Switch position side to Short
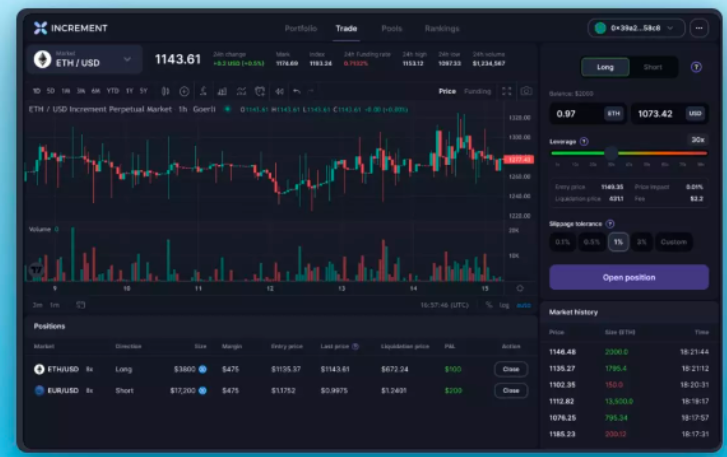This screenshot has height=457, width=727. (x=652, y=67)
